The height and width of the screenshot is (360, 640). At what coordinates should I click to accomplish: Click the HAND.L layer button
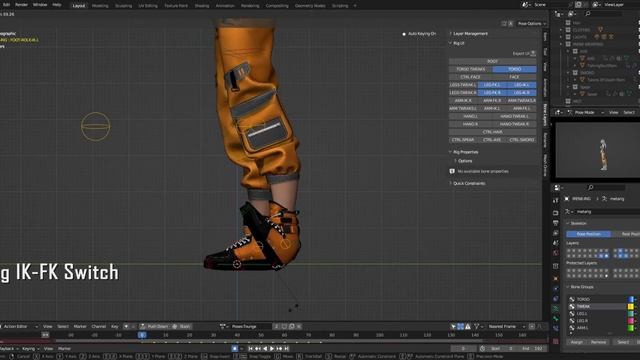click(x=471, y=116)
